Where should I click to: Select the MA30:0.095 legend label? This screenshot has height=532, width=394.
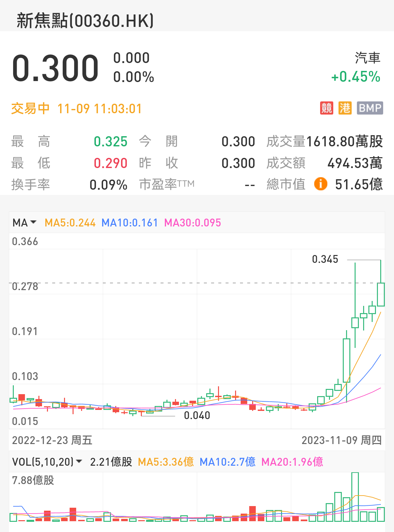pos(192,223)
